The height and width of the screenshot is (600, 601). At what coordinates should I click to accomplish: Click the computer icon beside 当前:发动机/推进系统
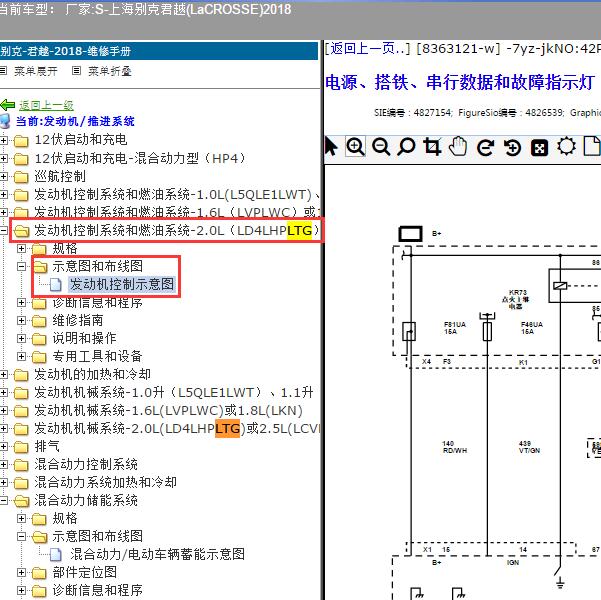pyautogui.click(x=5, y=121)
